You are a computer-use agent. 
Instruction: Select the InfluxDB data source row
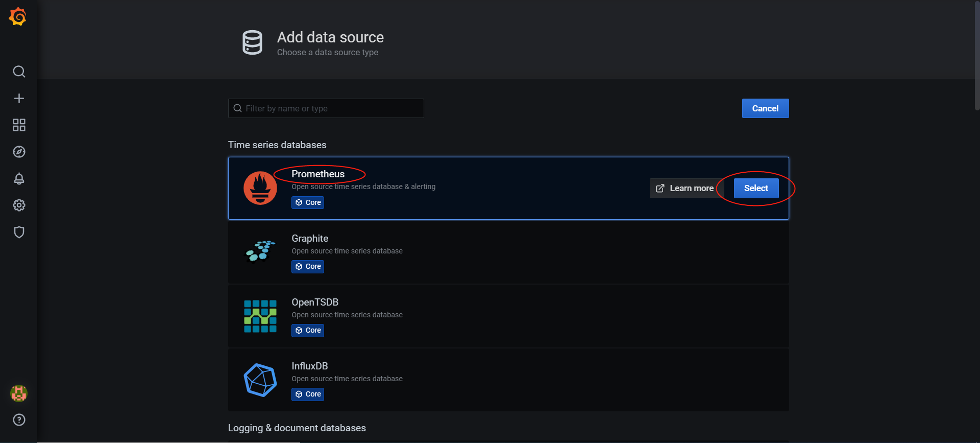pyautogui.click(x=508, y=380)
